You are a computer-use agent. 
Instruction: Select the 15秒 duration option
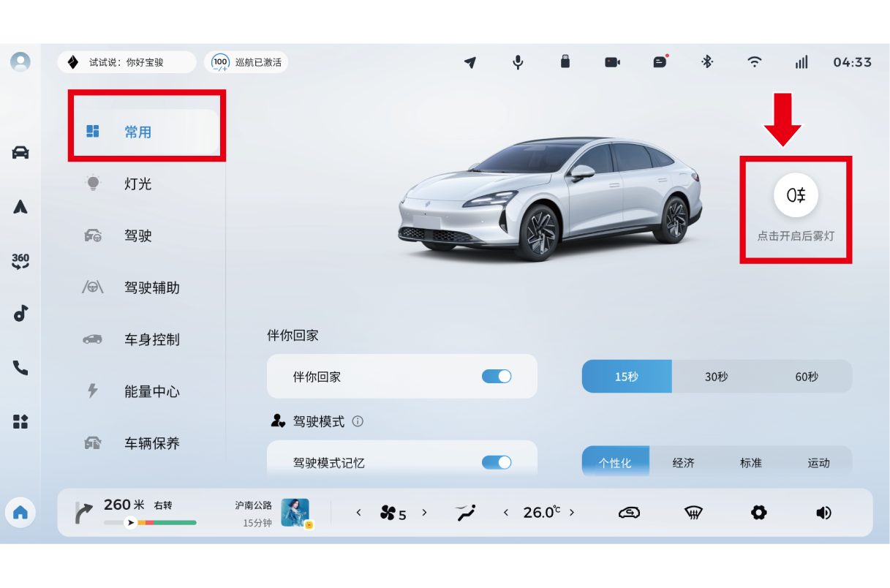coord(627,377)
